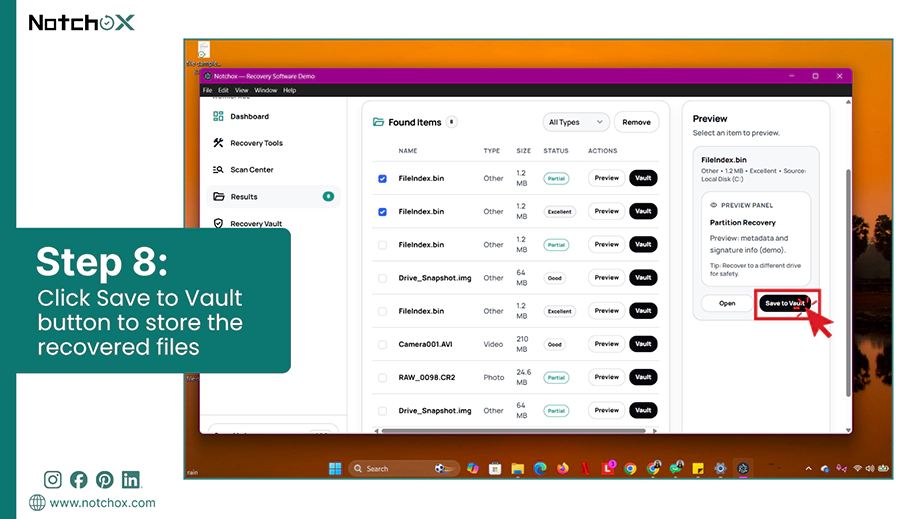Launch Microsoft Edge from taskbar

(x=540, y=468)
